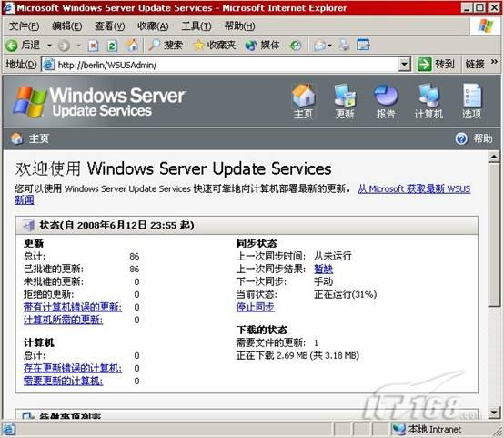Click the 帮助 help link text
Screen dimensions: 504x438
click(483, 138)
